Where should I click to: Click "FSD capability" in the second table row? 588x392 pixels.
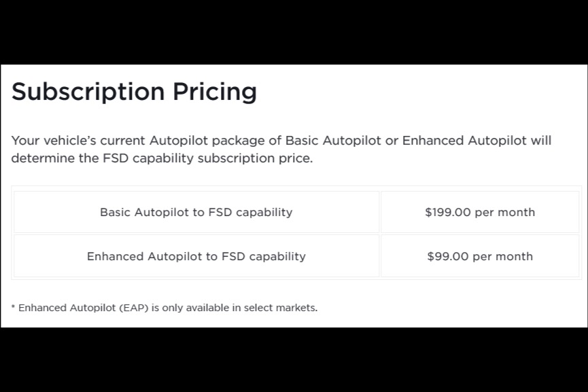click(264, 256)
